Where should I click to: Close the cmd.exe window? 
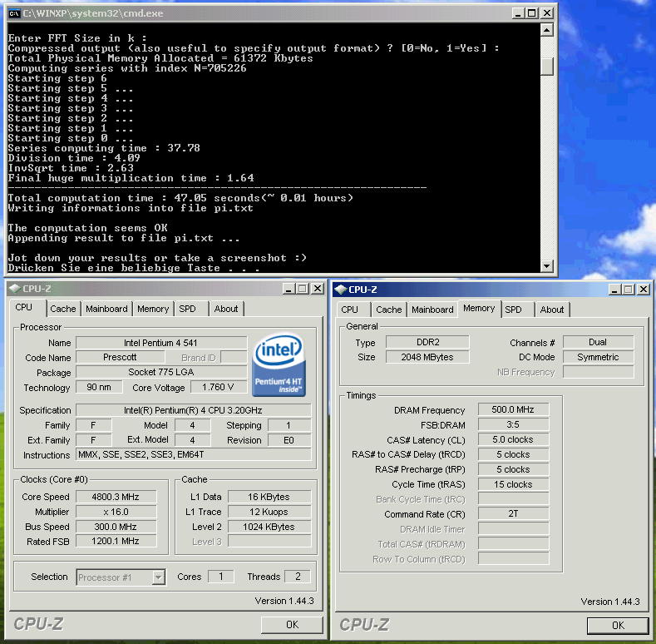coord(546,13)
